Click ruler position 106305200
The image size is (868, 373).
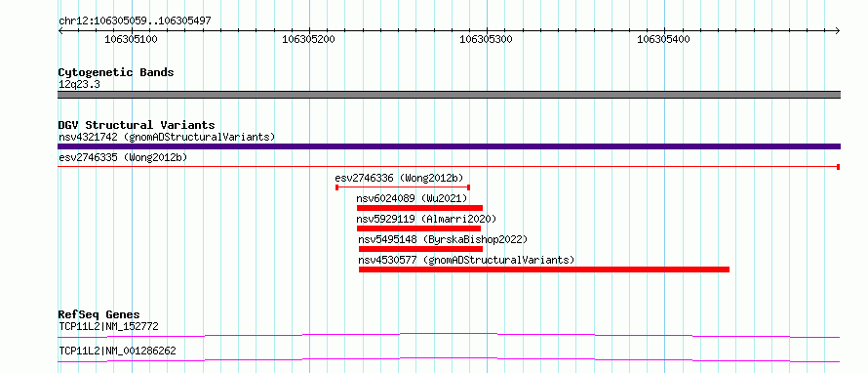tap(309, 39)
